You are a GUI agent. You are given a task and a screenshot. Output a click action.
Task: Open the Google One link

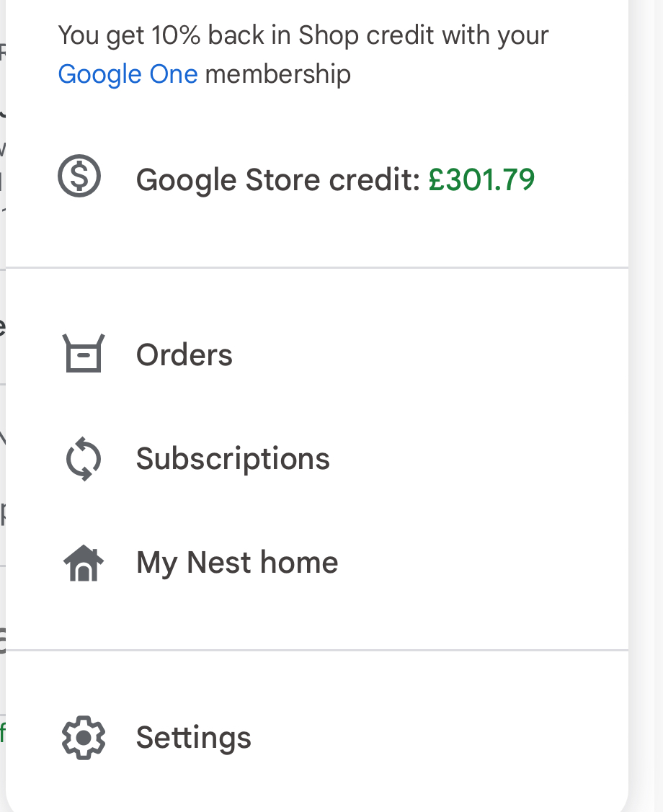(128, 74)
